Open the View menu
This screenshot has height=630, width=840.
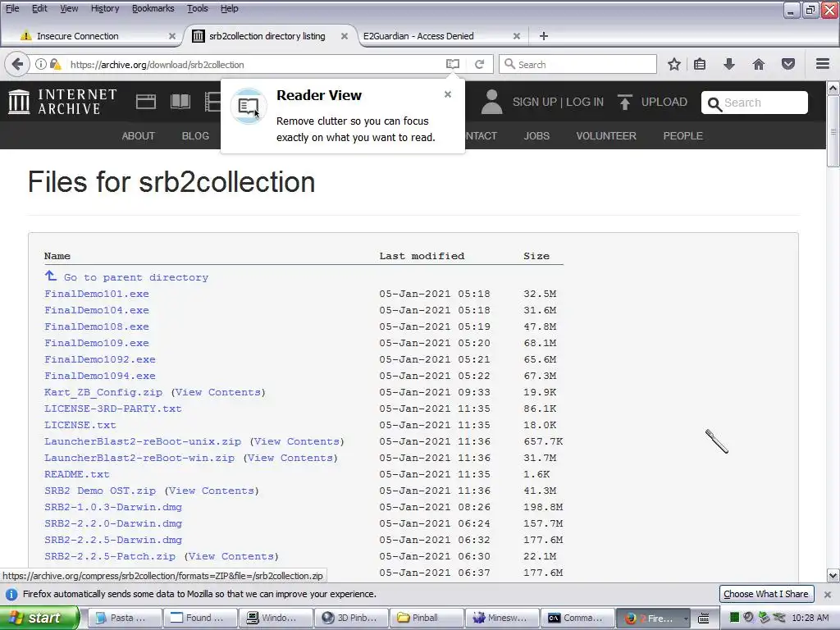point(69,8)
